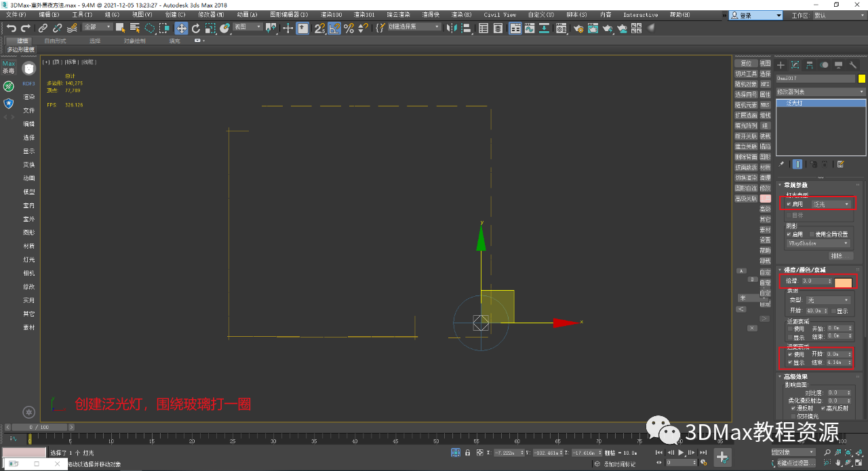The image size is (868, 471).
Task: Open the 修改器列表 modifier dropdown
Action: pyautogui.click(x=821, y=91)
